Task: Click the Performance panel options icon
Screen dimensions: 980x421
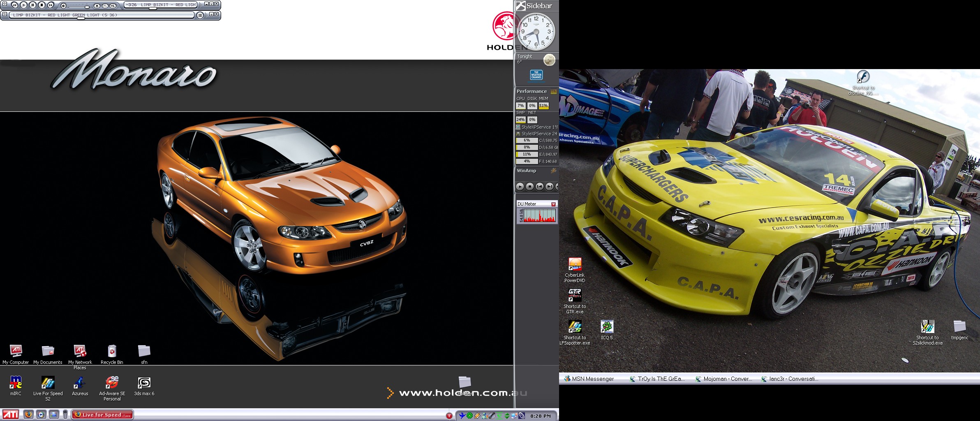Action: pos(553,91)
